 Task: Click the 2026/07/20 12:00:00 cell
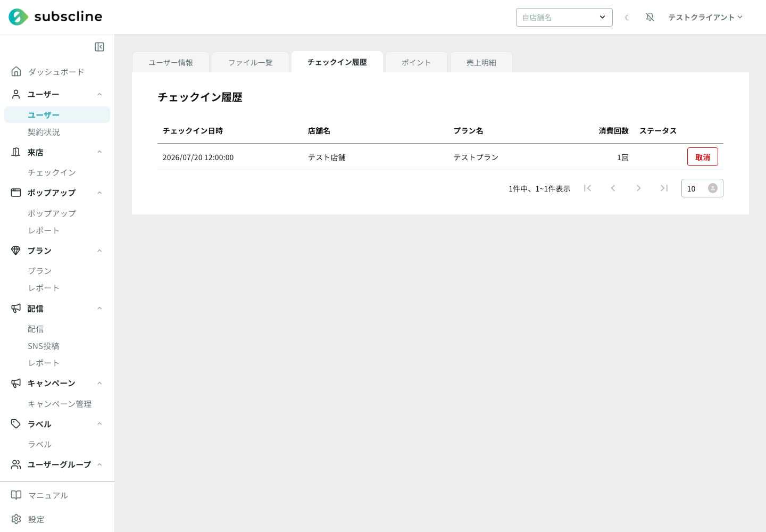(x=198, y=157)
